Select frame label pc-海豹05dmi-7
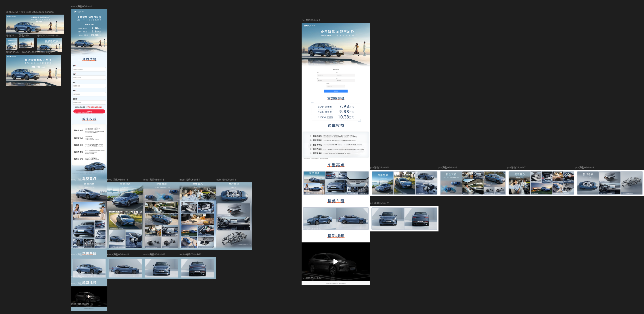Screen dimensions: 644x314 pyautogui.click(x=516, y=168)
